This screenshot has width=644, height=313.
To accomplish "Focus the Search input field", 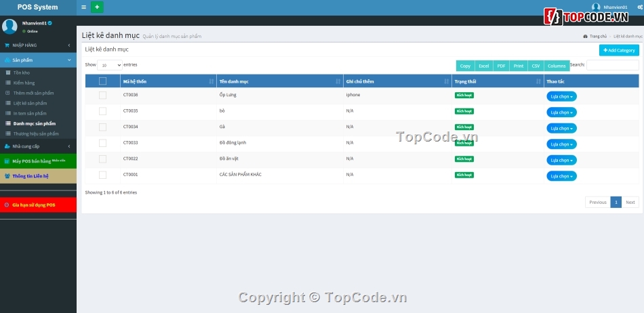I will tap(612, 65).
